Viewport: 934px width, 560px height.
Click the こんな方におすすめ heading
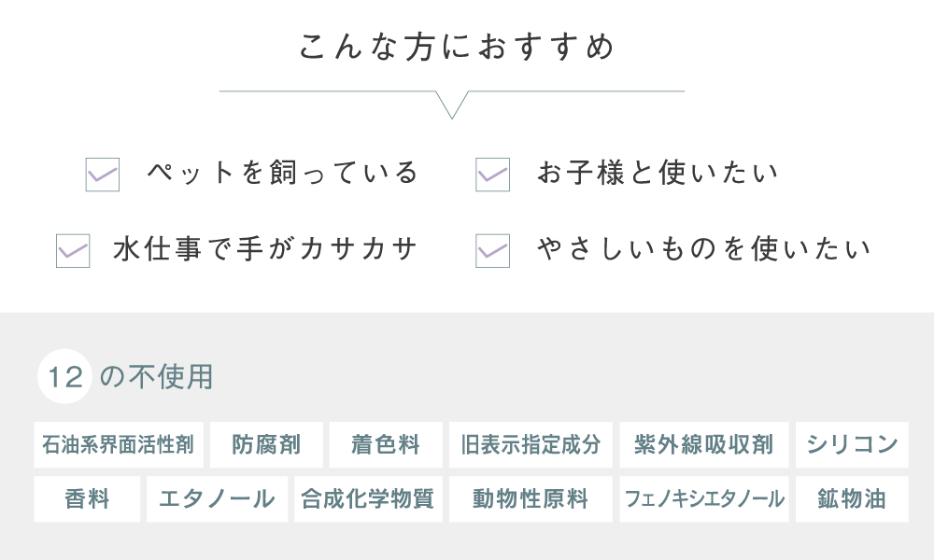pyautogui.click(x=457, y=47)
